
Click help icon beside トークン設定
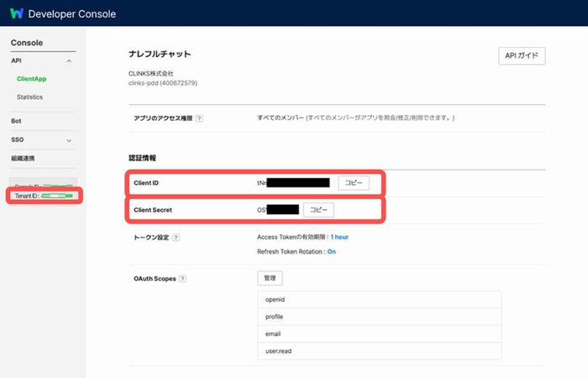coord(176,238)
